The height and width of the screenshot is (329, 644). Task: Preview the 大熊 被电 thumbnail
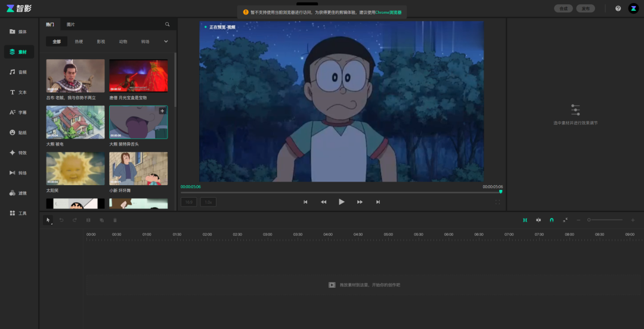tap(75, 122)
